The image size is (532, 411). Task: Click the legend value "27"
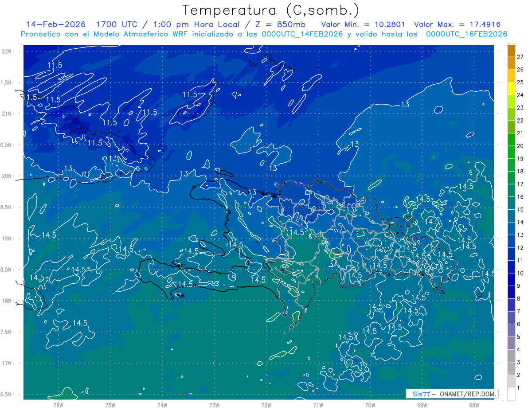click(520, 57)
